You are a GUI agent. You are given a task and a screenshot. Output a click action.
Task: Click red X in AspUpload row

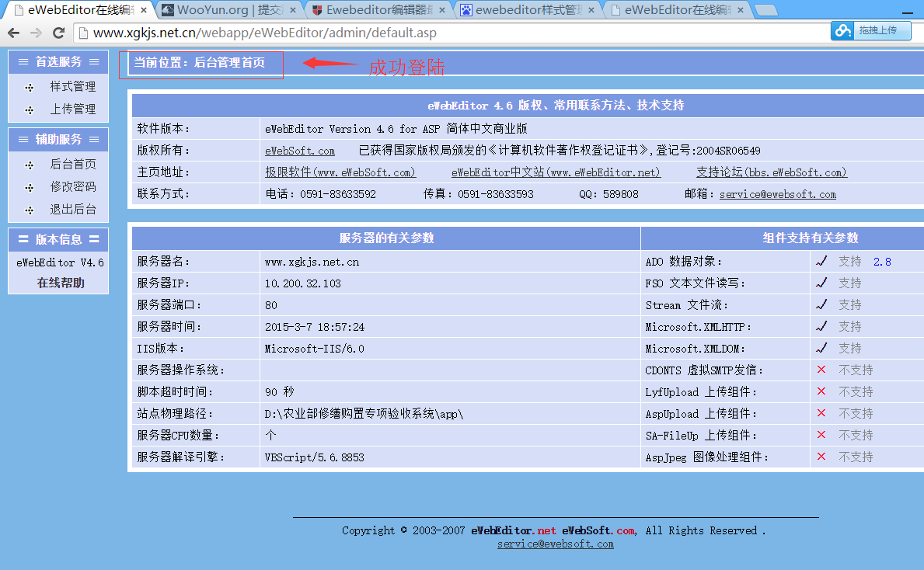(x=821, y=413)
